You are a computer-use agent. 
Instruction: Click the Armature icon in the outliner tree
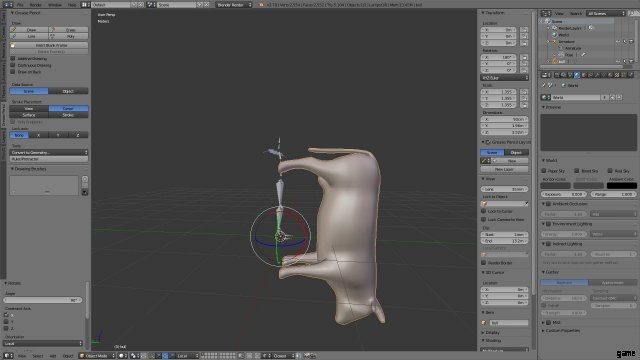[x=555, y=42]
